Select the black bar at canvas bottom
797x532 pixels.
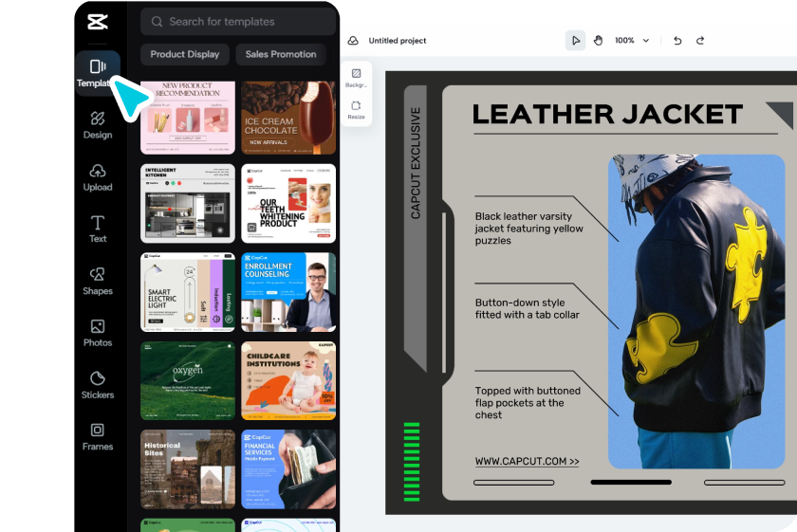(631, 482)
